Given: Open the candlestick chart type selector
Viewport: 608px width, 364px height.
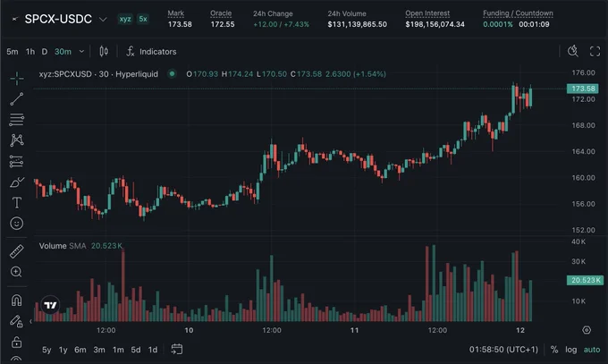Looking at the screenshot, I should click(104, 51).
